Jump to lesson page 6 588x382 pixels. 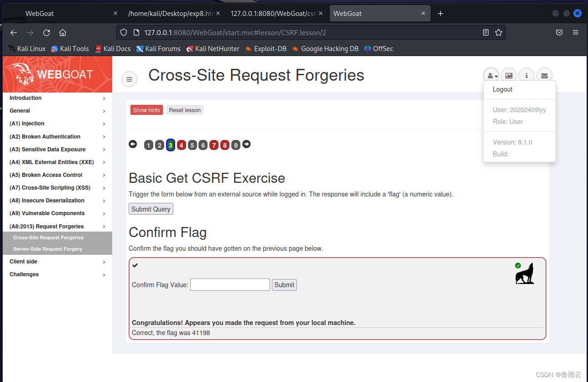pos(203,145)
